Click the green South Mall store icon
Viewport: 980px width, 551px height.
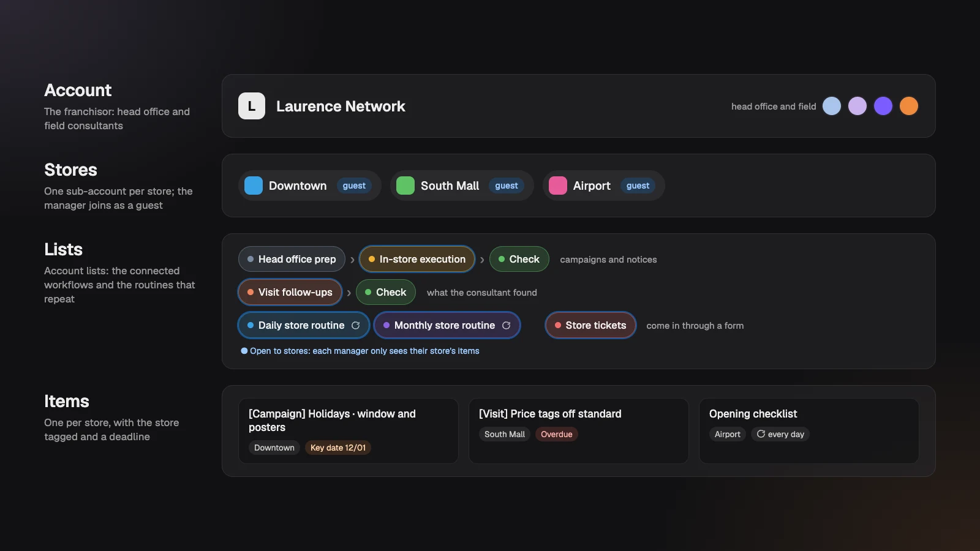pos(405,186)
